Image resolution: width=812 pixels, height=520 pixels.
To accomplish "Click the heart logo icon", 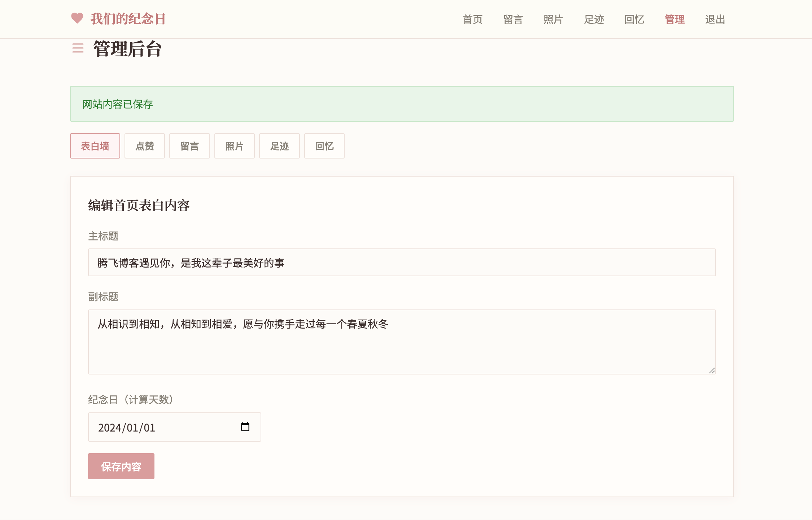I will point(77,18).
